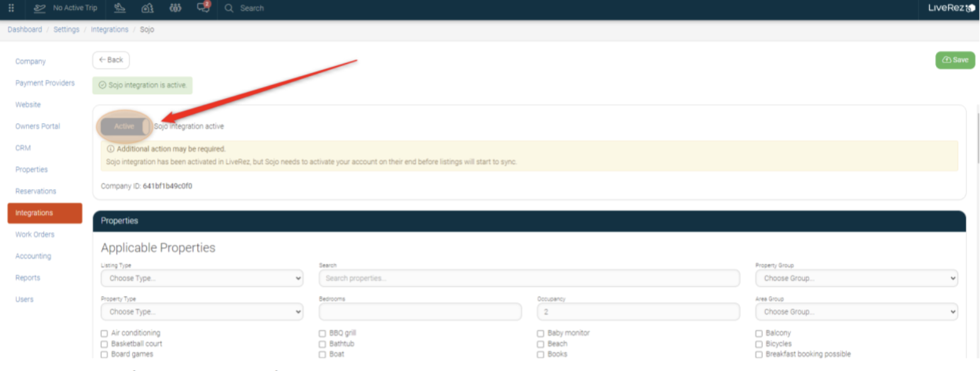980x371 pixels.
Task: Click the LiveRez logo
Action: [x=951, y=8]
